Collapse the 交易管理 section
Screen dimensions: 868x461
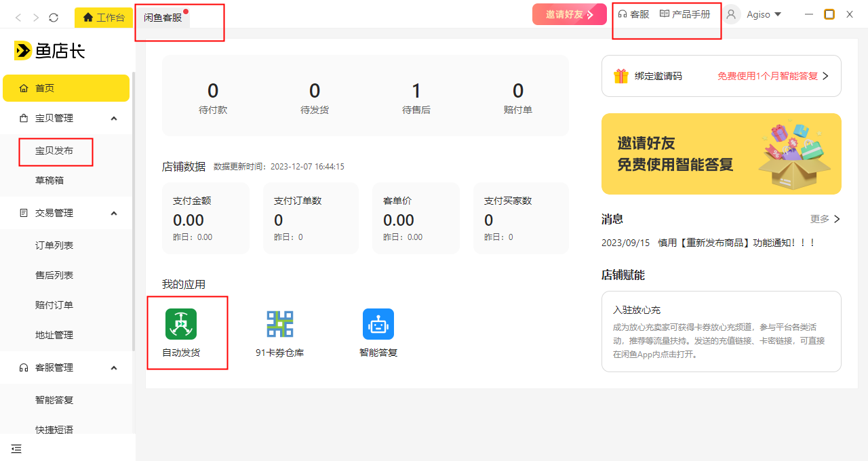[x=114, y=213]
